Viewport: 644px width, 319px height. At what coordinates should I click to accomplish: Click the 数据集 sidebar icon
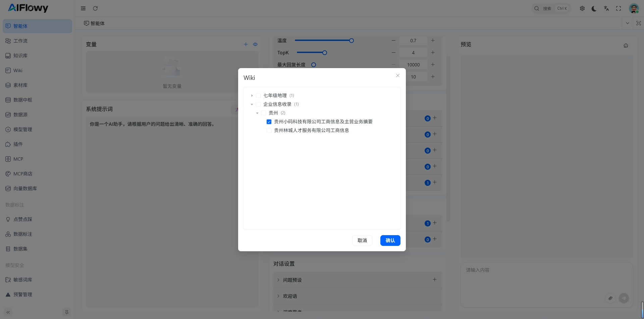click(x=8, y=249)
